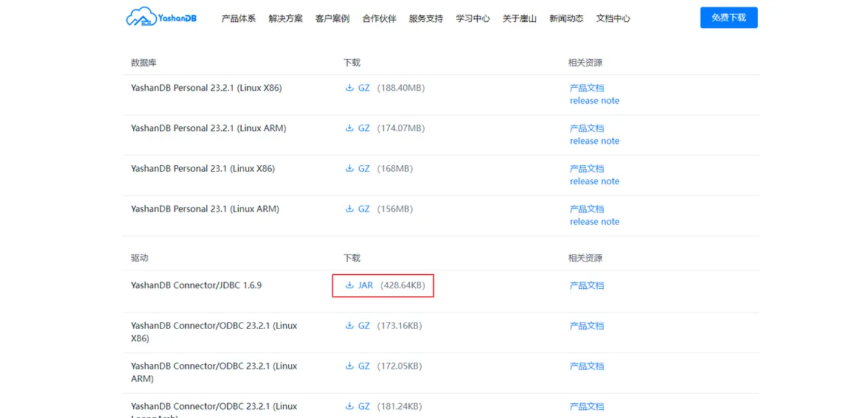Click download icon beside 172.05KB ODBC file
868x418 pixels.
(x=349, y=366)
